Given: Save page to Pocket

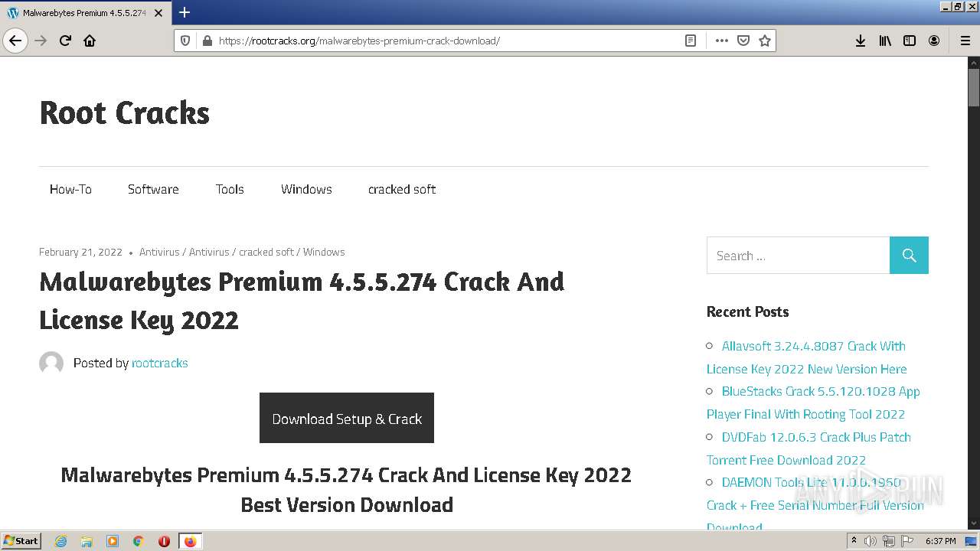Looking at the screenshot, I should coord(743,41).
